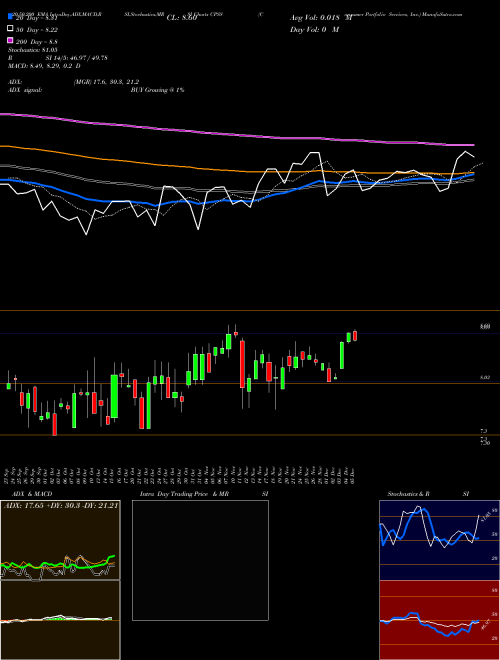
Task: Click the Avg Vol: 0.018 M text
Action: click(x=321, y=18)
